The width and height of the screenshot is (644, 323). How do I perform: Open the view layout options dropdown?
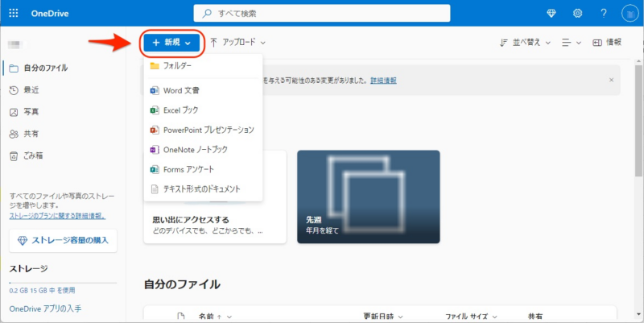(572, 43)
